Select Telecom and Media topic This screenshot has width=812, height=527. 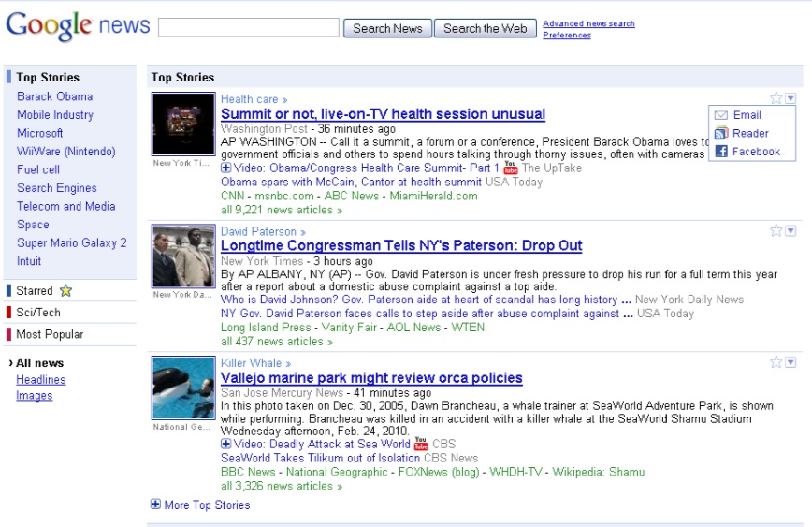(x=66, y=206)
